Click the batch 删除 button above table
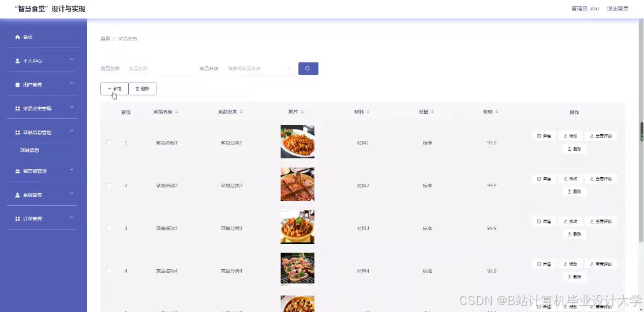Image resolution: width=644 pixels, height=312 pixels. pos(142,89)
